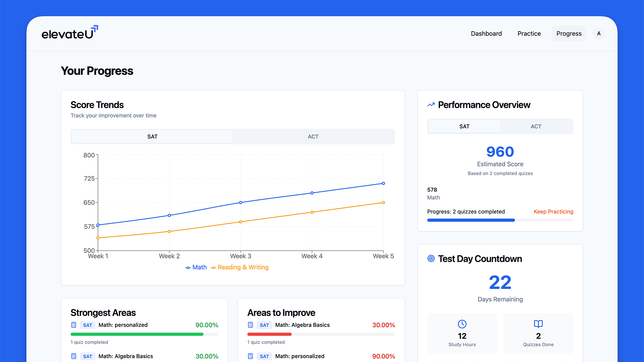Viewport: 644px width, 362px height.
Task: Click the Reading & Writing Week 5 data point
Action: click(x=383, y=202)
